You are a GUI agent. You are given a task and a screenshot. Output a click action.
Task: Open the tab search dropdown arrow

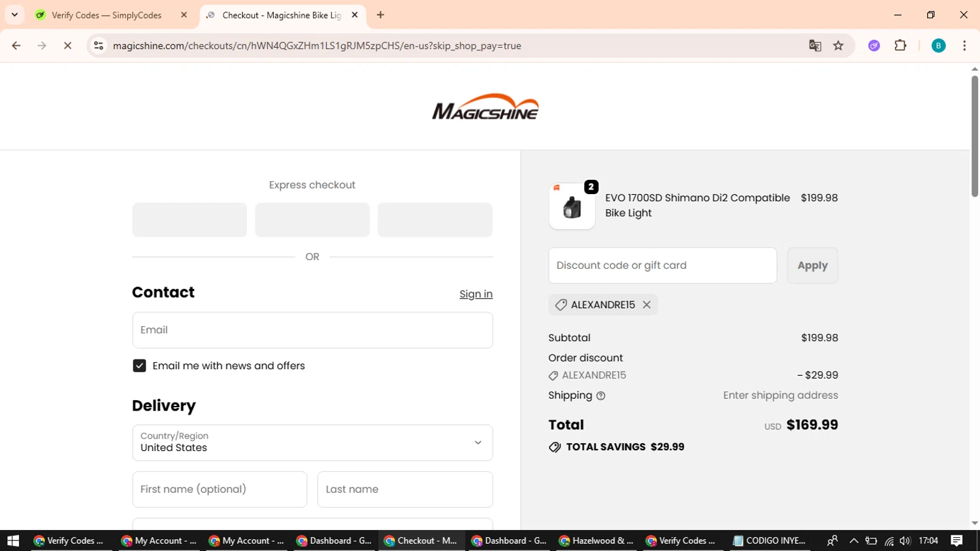pyautogui.click(x=14, y=15)
